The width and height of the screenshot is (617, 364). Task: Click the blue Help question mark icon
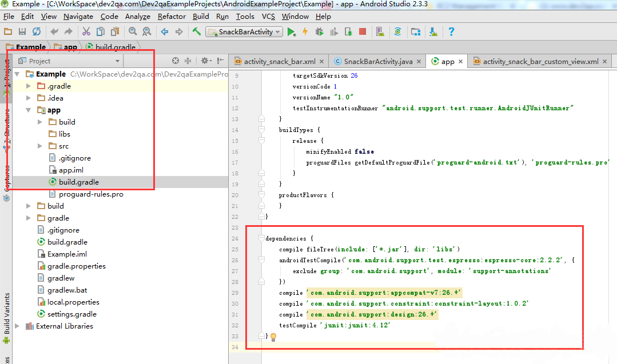[451, 32]
